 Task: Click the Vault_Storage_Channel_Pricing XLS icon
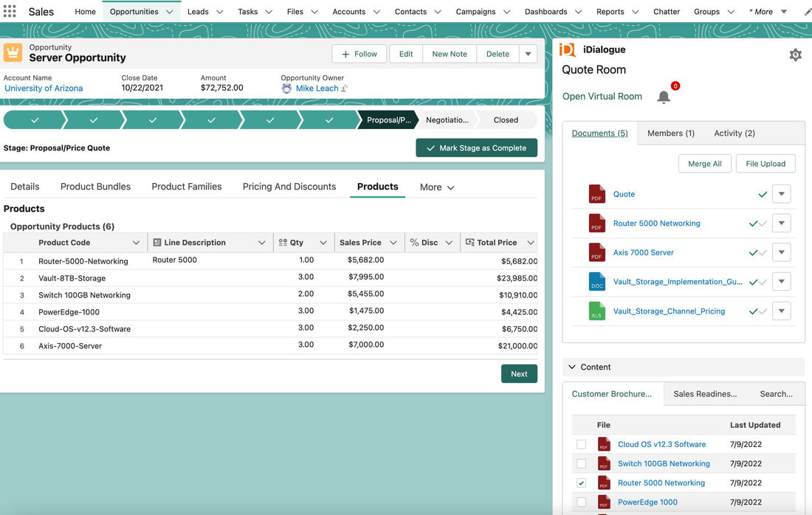(x=596, y=311)
